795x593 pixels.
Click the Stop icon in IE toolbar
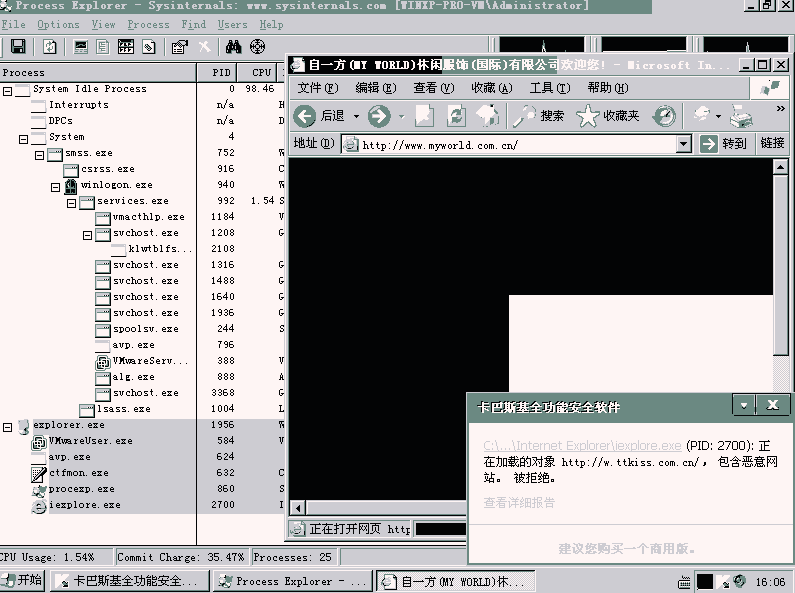[424, 116]
